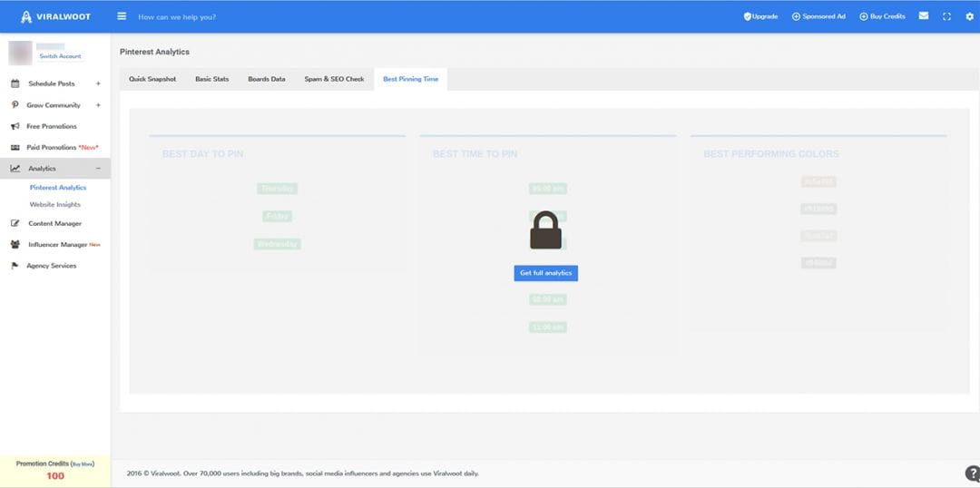This screenshot has width=980, height=488.
Task: Click the account avatar thumbnail
Action: 20,53
